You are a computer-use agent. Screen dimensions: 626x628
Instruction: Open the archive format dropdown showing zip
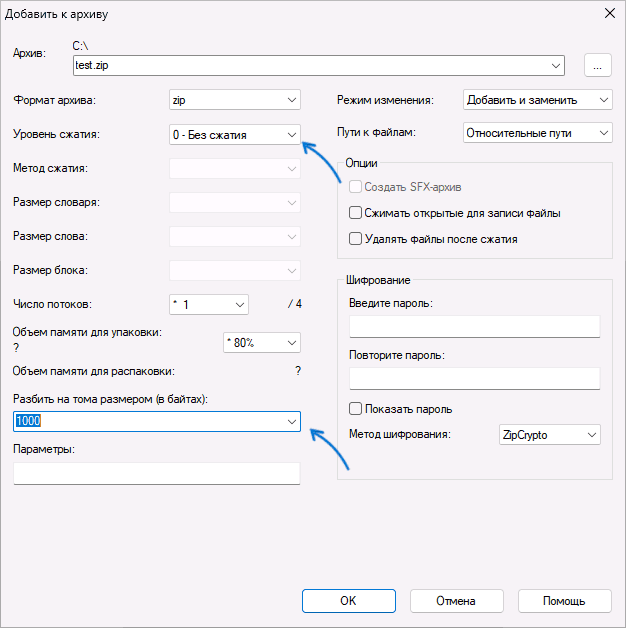(x=235, y=100)
